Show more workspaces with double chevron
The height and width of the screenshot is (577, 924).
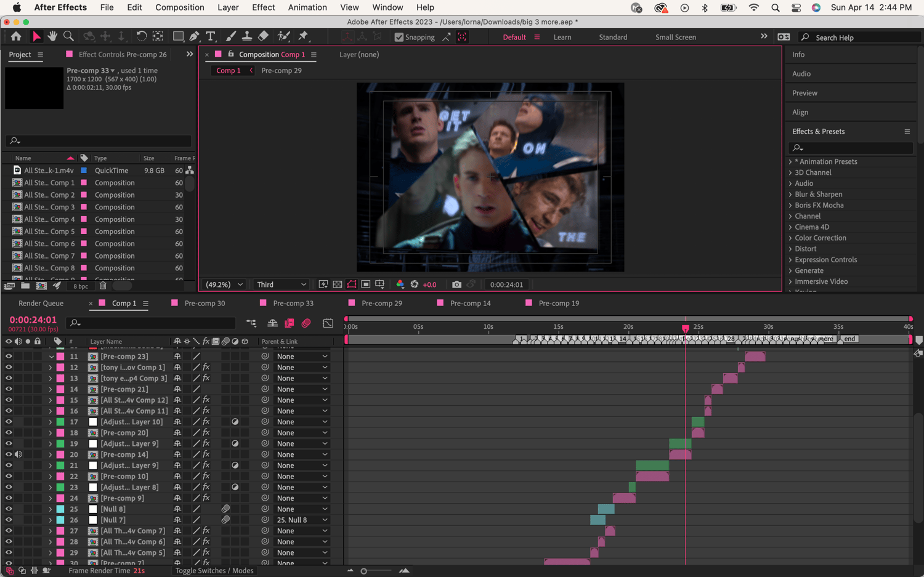764,36
